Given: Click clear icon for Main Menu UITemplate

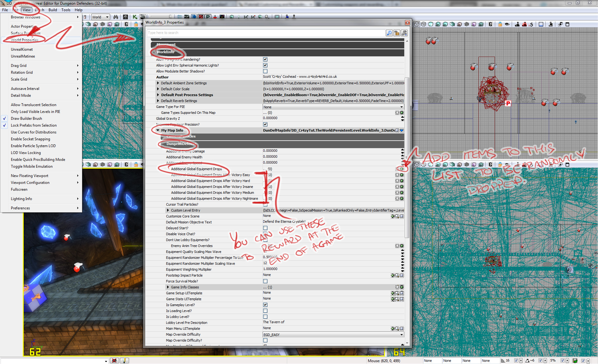Looking at the screenshot, I should pos(402,329).
